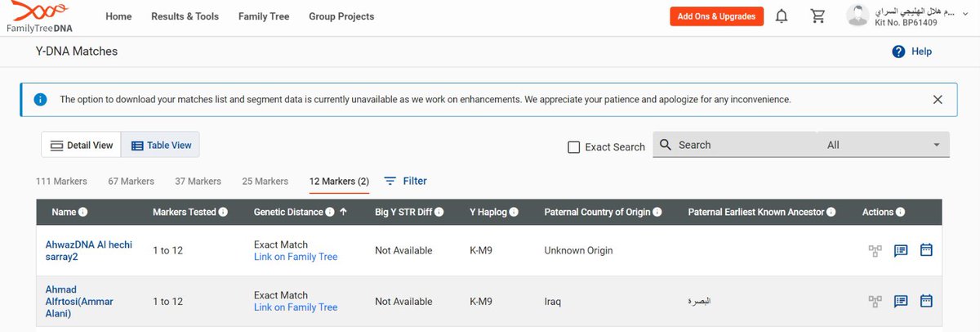Click info icon next to Y Haplog

[x=514, y=213]
